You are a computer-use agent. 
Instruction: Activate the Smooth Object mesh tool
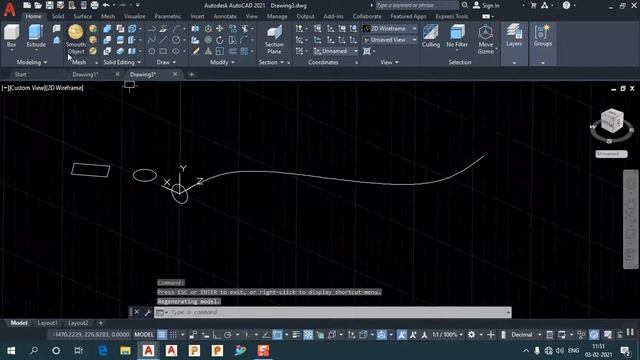76,39
